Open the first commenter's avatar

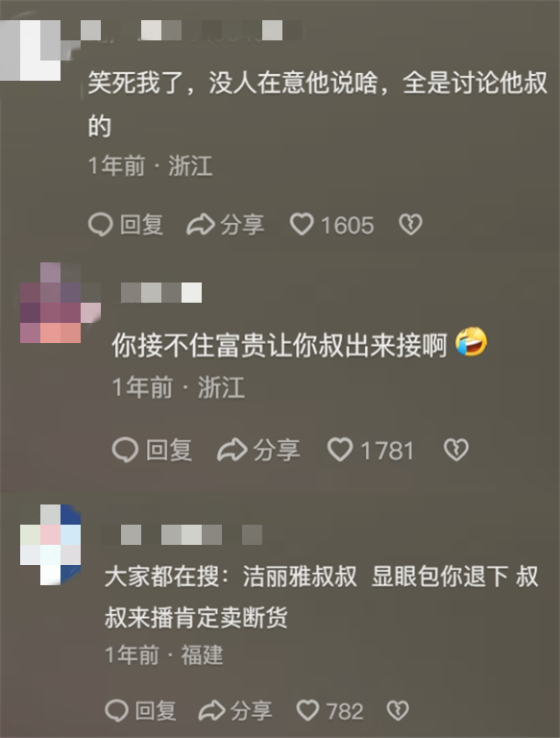click(30, 50)
